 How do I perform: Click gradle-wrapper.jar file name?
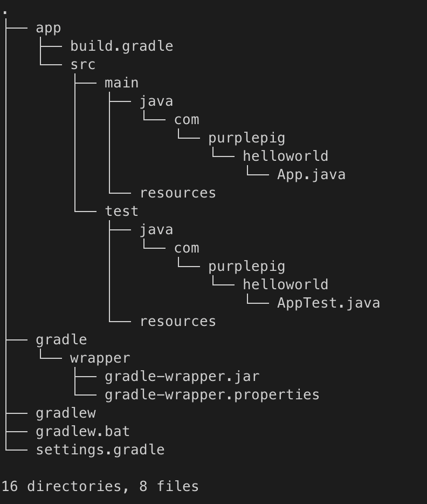tap(182, 377)
